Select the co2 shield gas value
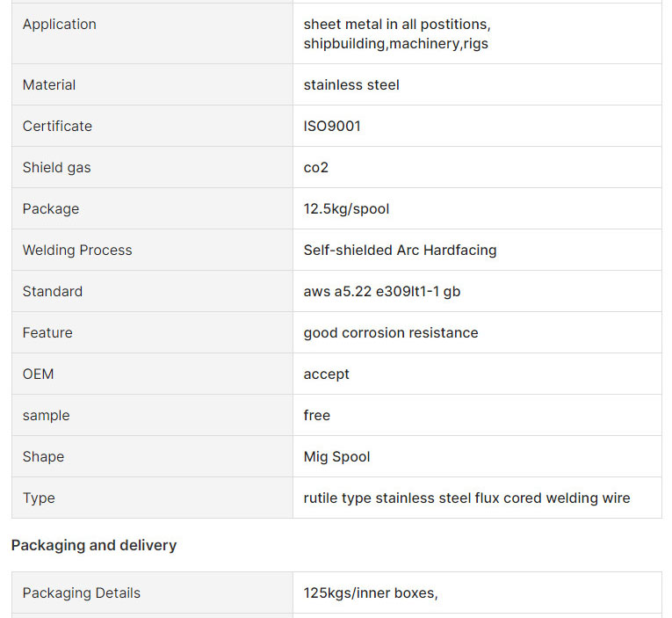The height and width of the screenshot is (618, 672). (x=316, y=168)
